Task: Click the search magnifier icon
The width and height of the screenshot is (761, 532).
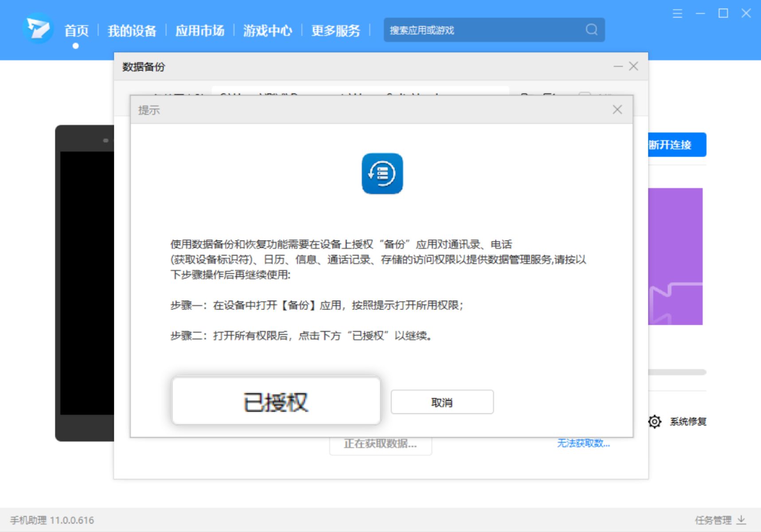Action: pyautogui.click(x=591, y=30)
